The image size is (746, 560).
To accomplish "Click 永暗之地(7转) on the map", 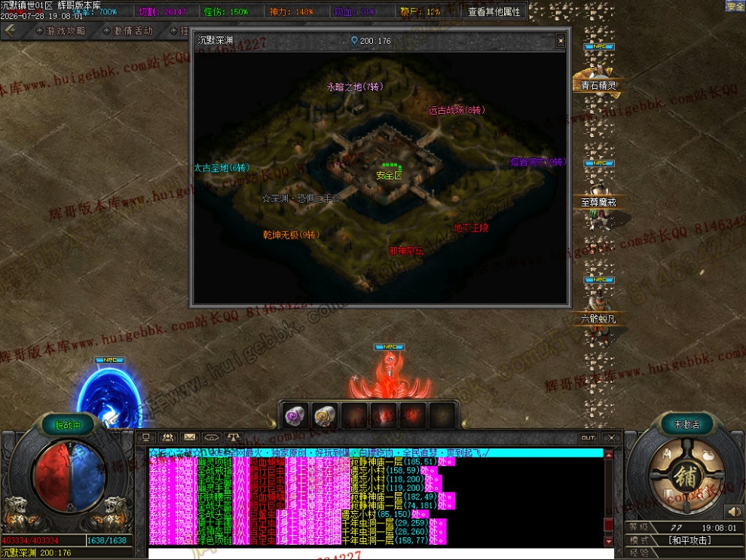I will tap(354, 87).
